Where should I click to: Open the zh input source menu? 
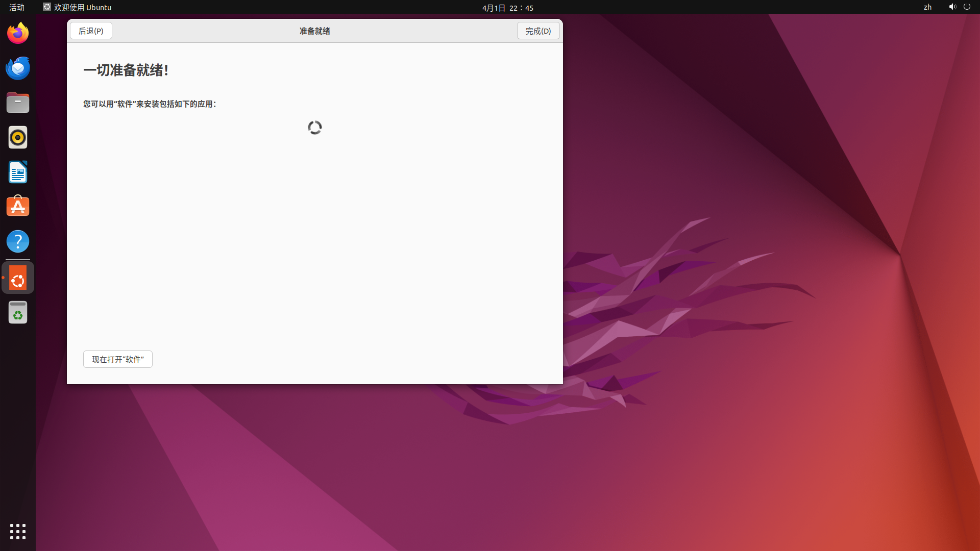coord(927,7)
